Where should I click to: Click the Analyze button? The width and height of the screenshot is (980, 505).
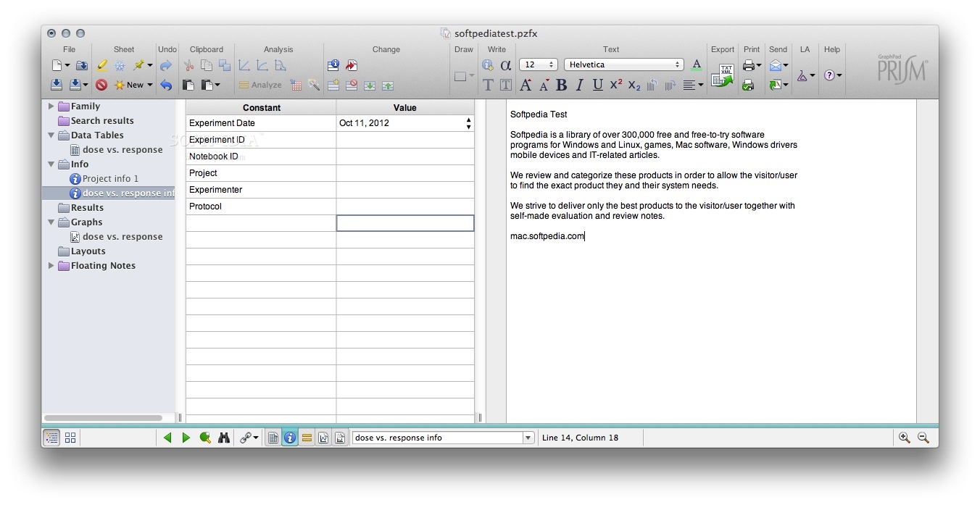pos(260,85)
